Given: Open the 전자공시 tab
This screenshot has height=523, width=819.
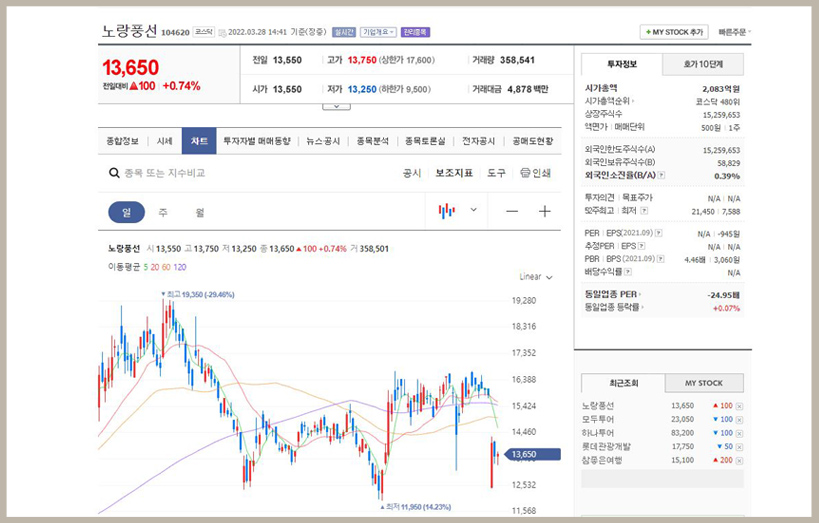Looking at the screenshot, I should [478, 141].
